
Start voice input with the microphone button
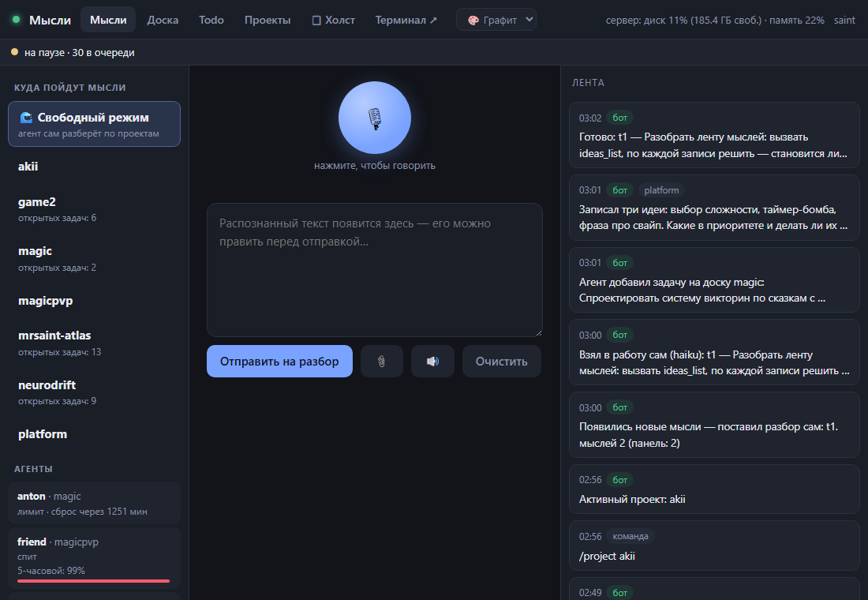coord(375,118)
